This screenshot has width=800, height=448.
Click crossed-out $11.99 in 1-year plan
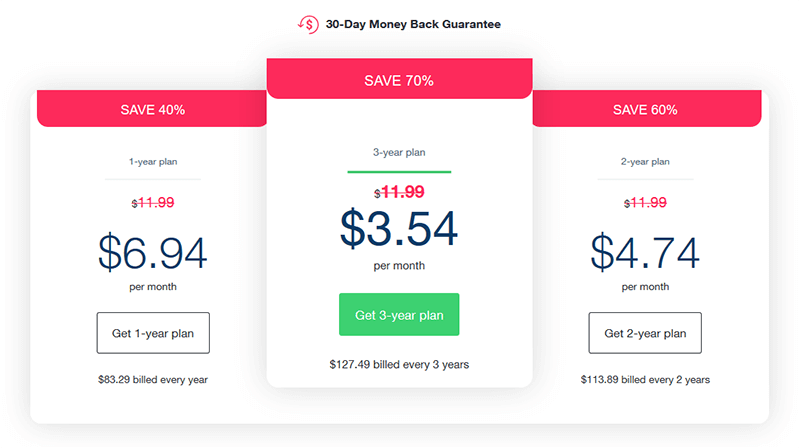(153, 203)
